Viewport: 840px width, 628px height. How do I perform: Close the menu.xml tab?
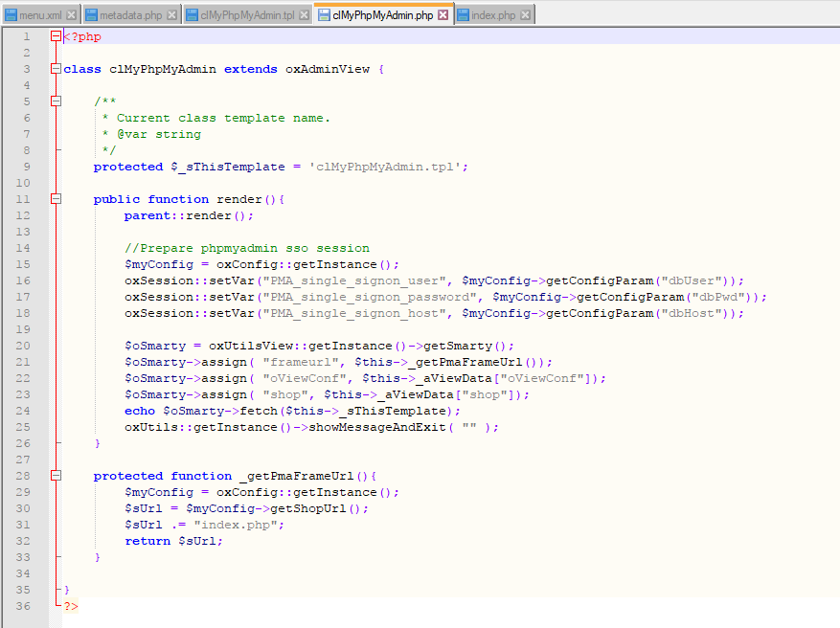[71, 15]
